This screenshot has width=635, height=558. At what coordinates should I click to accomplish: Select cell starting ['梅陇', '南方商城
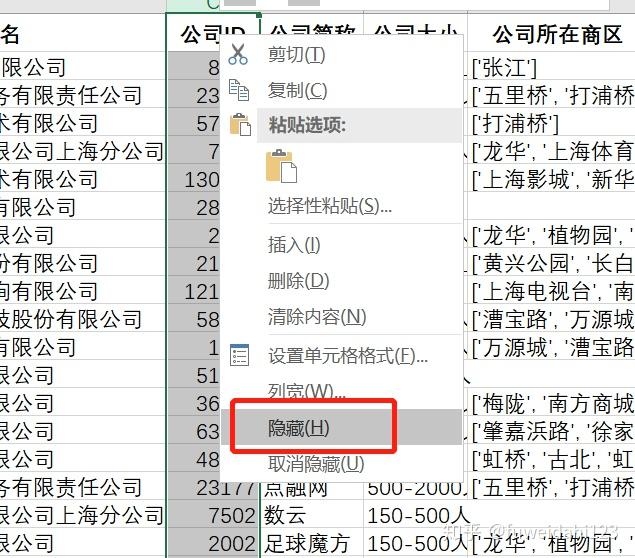(x=552, y=403)
